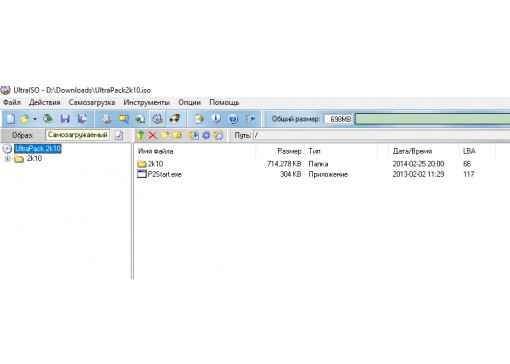Click the Compress ISO disc icon
The width and height of the screenshot is (510, 364).
140,119
